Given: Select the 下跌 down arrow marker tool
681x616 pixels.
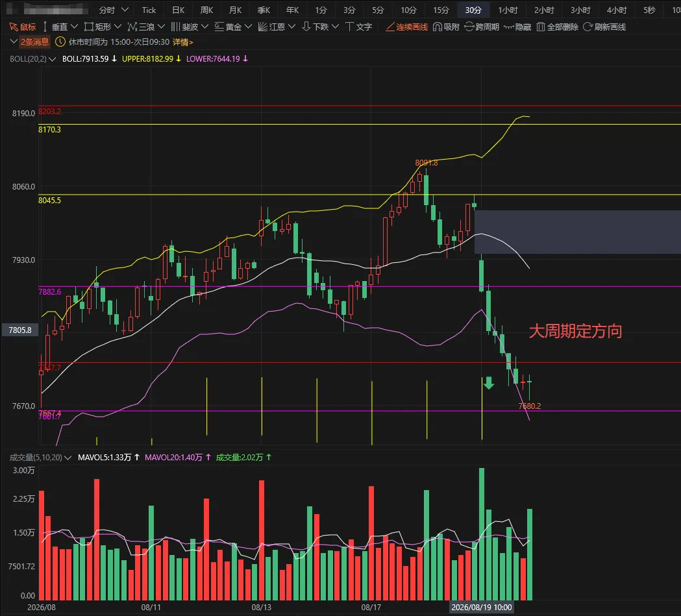Looking at the screenshot, I should coord(316,27).
